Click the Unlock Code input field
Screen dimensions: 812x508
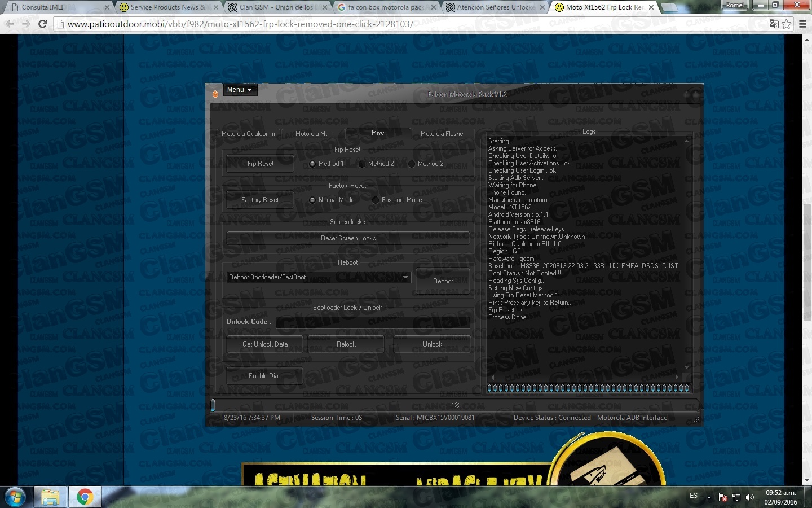(x=373, y=322)
